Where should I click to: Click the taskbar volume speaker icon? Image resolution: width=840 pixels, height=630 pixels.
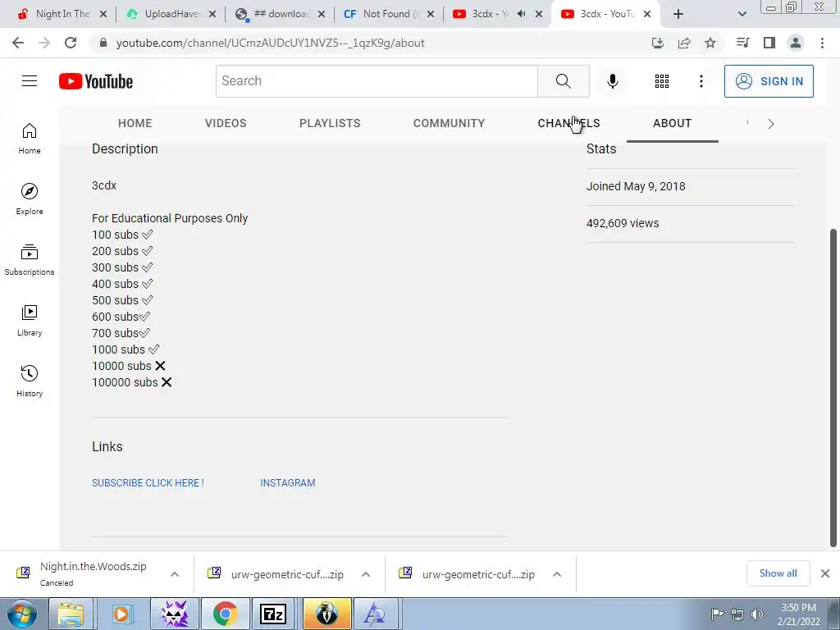pos(756,614)
